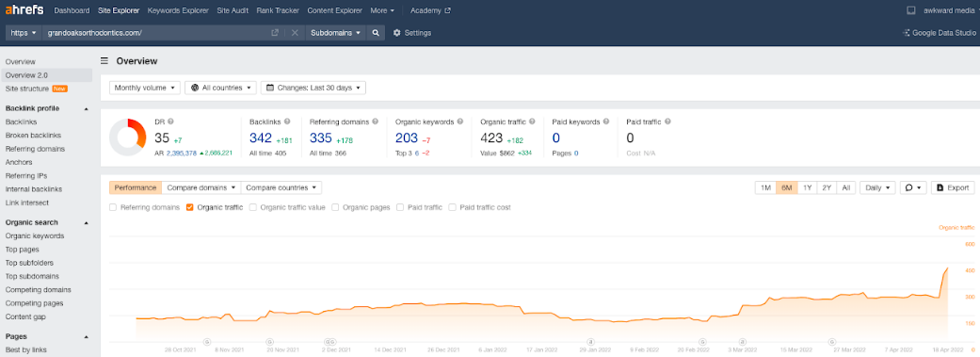Open Site Audit tab

[233, 10]
